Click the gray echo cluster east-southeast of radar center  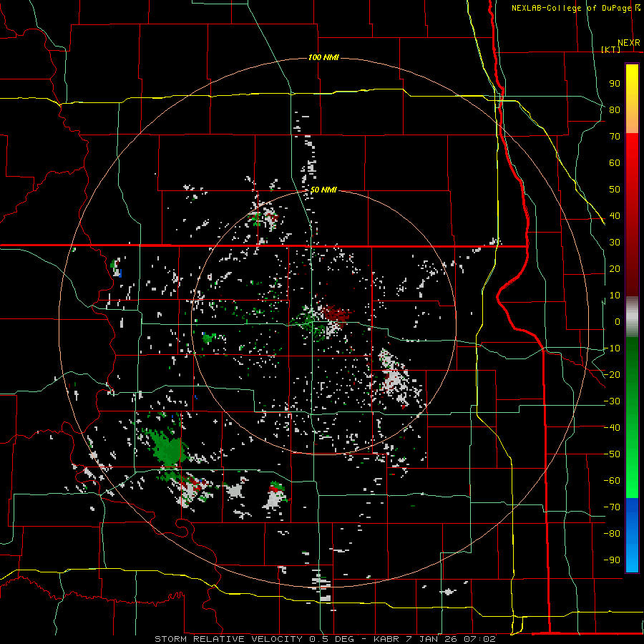point(395,379)
